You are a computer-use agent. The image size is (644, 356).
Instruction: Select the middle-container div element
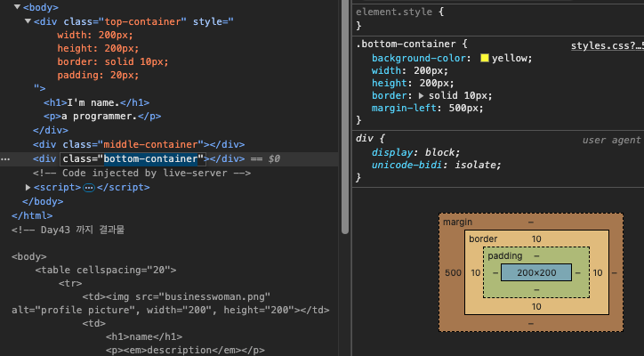pyautogui.click(x=139, y=144)
